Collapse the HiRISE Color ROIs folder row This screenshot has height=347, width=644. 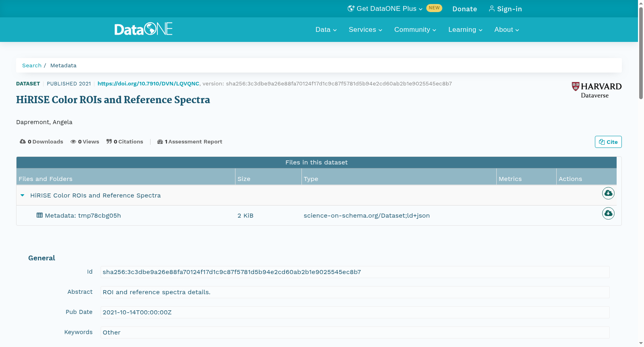(23, 195)
